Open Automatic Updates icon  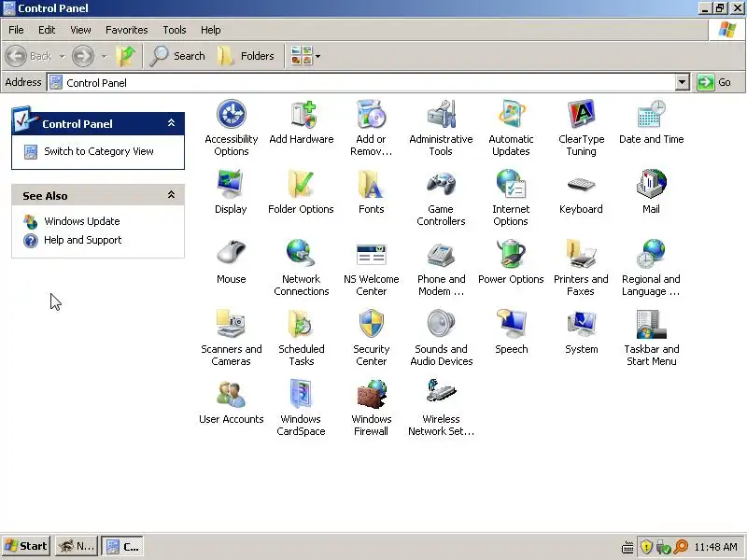pyautogui.click(x=511, y=115)
